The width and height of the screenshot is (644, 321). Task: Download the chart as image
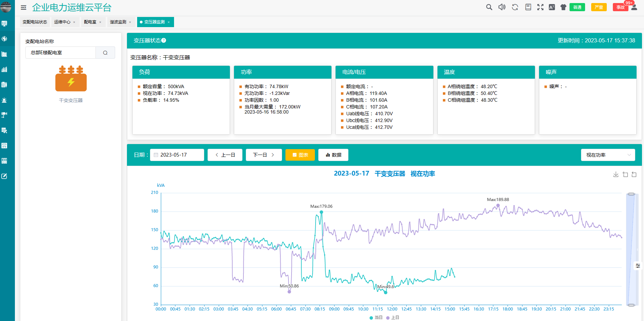616,175
